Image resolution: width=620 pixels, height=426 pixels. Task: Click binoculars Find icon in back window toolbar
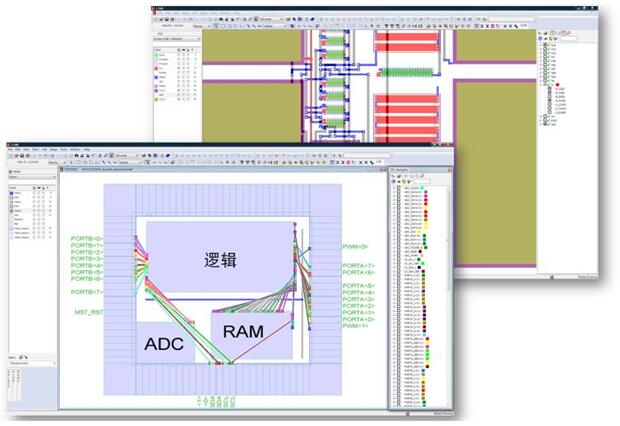[x=221, y=19]
